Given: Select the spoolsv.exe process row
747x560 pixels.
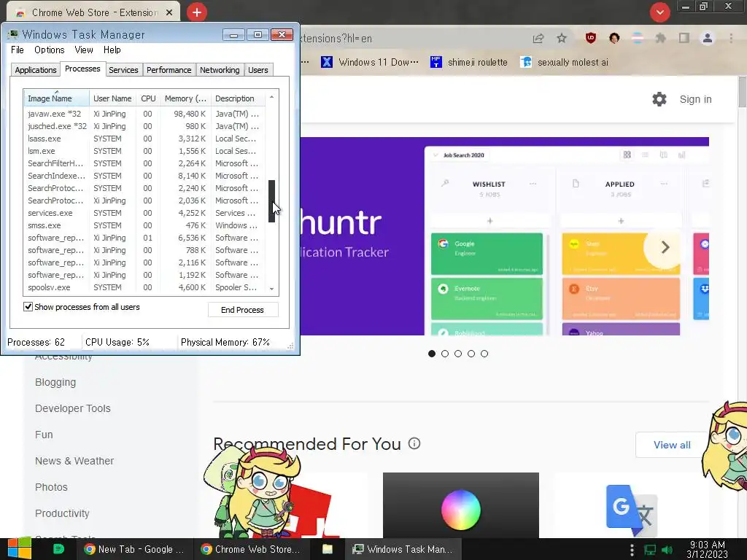Looking at the screenshot, I should click(144, 287).
